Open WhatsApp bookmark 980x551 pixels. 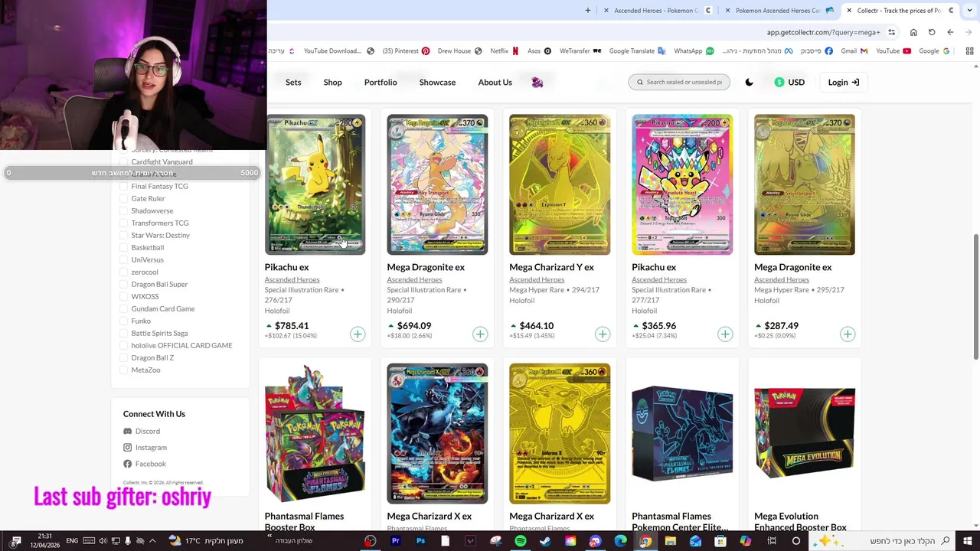tap(694, 51)
